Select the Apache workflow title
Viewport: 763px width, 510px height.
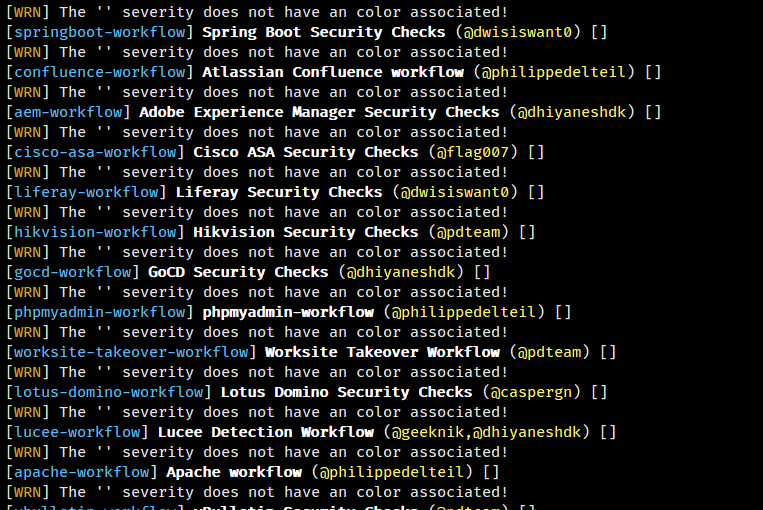click(234, 471)
